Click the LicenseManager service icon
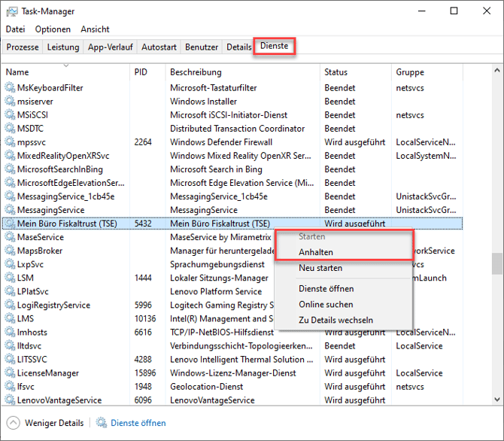Viewport: 504px width, 441px height. (x=10, y=373)
